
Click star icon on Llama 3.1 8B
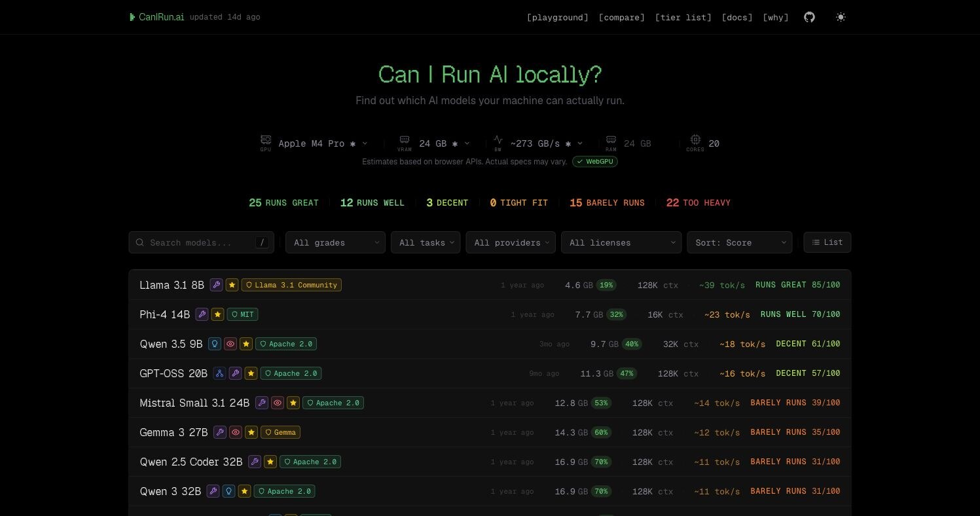coord(232,285)
